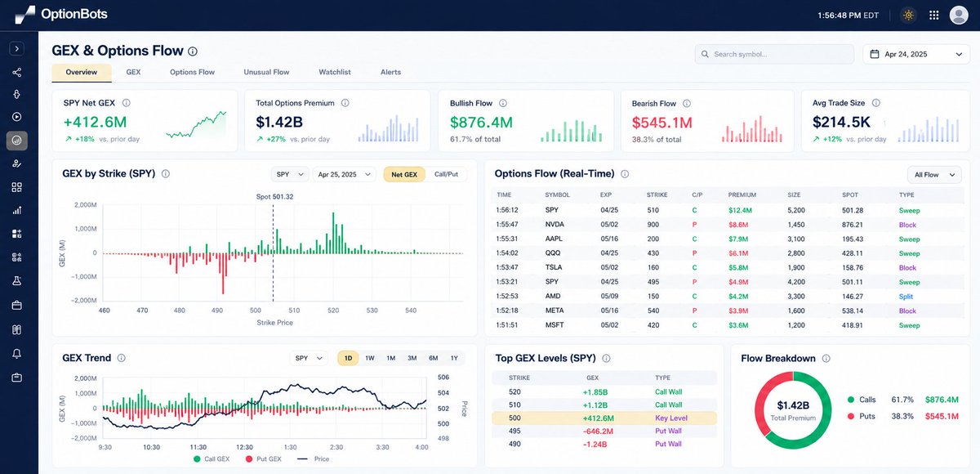Toggle the Price line legend item

[315, 459]
